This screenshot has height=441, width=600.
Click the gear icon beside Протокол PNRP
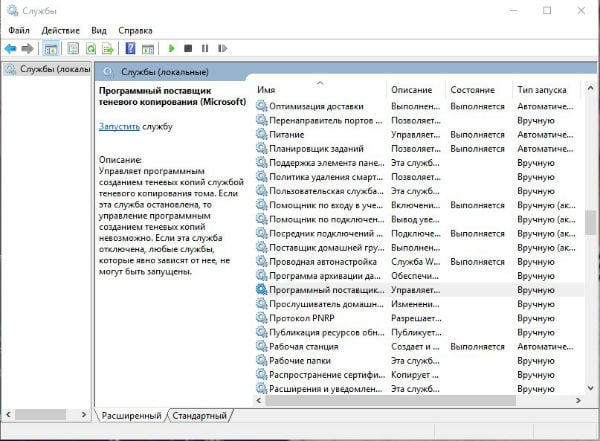coord(261,318)
